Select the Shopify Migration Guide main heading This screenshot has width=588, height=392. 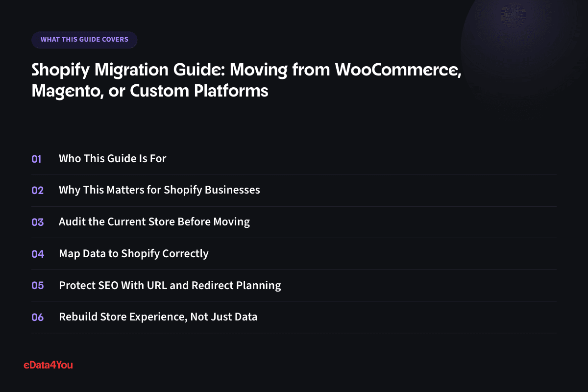point(246,80)
